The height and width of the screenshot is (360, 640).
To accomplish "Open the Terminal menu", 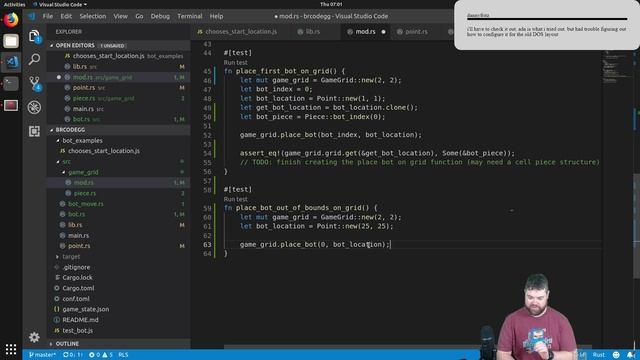I will pyautogui.click(x=189, y=16).
